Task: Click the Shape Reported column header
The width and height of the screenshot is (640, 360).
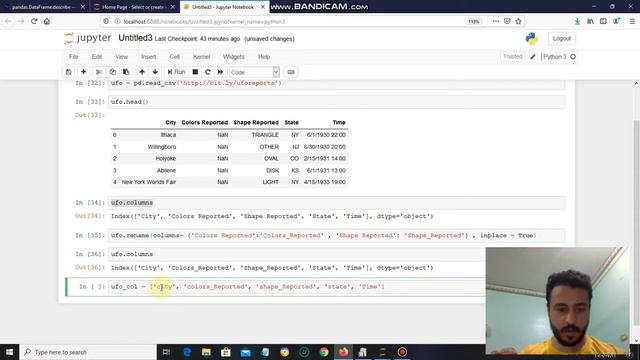Action: click(256, 122)
